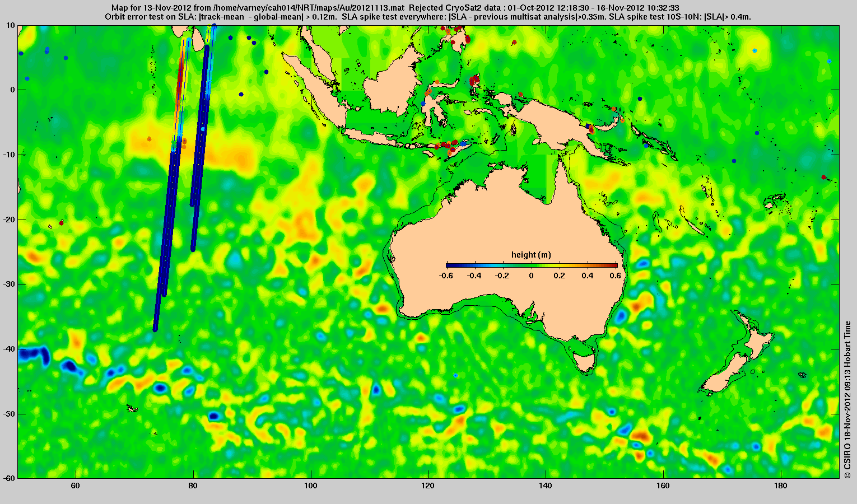Click latitude axis label '-20'
The height and width of the screenshot is (504, 857).
pyautogui.click(x=8, y=220)
